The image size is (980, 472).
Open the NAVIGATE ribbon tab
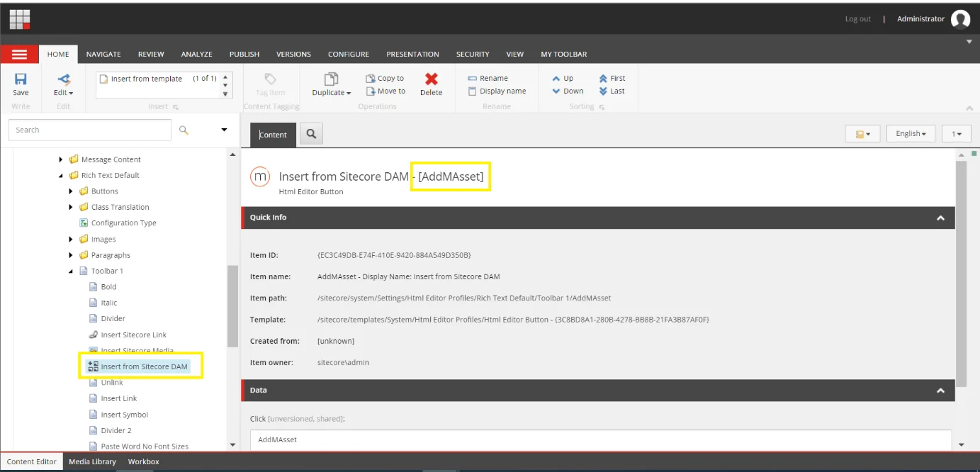(103, 54)
